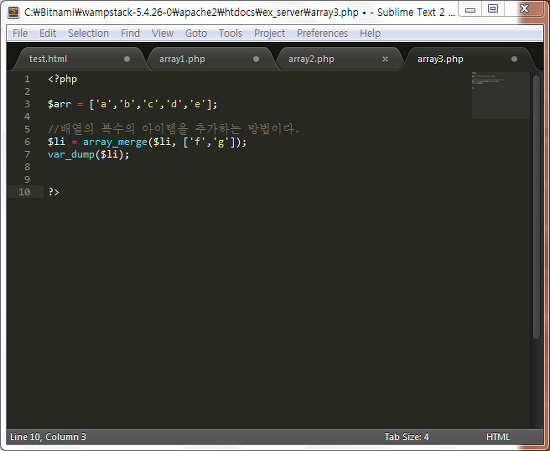Click the vertical scrollbar thumb
This screenshot has height=451, width=550.
(x=536, y=207)
